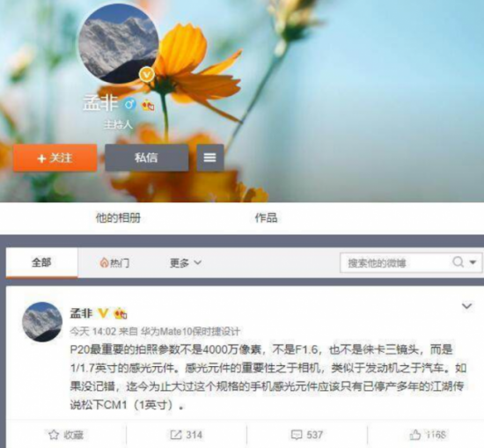
Task: Click the orange 关注 follow button
Action: click(55, 158)
